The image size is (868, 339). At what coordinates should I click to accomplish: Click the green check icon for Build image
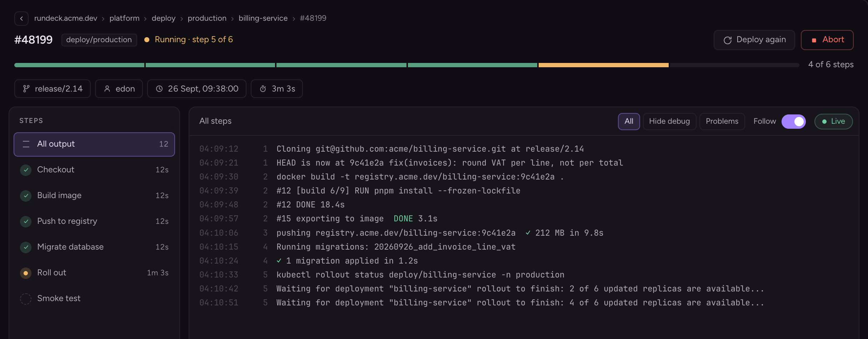click(26, 196)
